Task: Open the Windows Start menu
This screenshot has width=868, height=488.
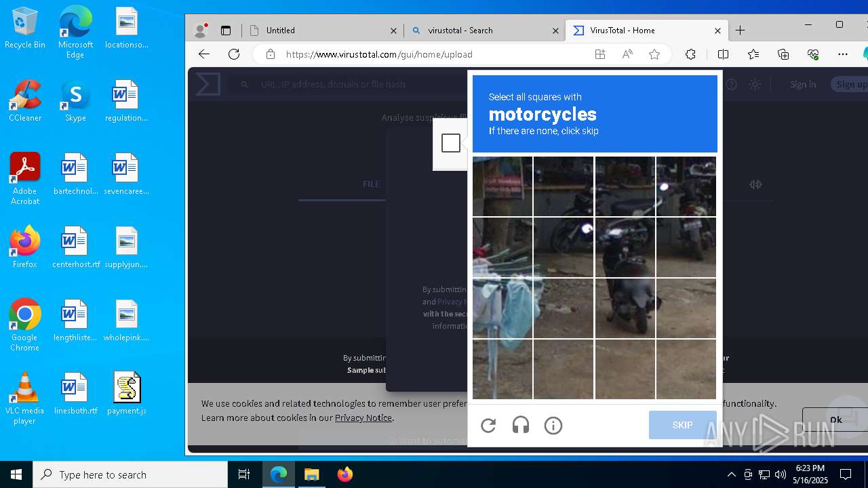Action: (16, 474)
